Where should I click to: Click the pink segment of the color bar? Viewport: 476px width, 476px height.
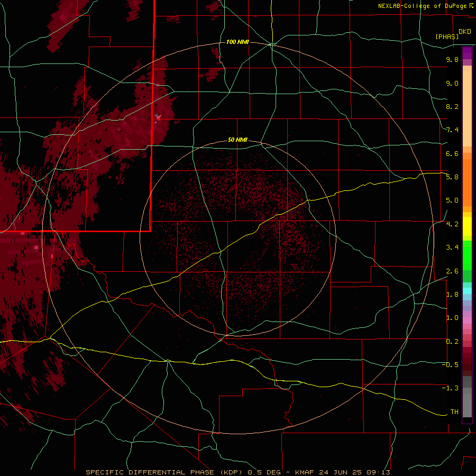(x=467, y=321)
